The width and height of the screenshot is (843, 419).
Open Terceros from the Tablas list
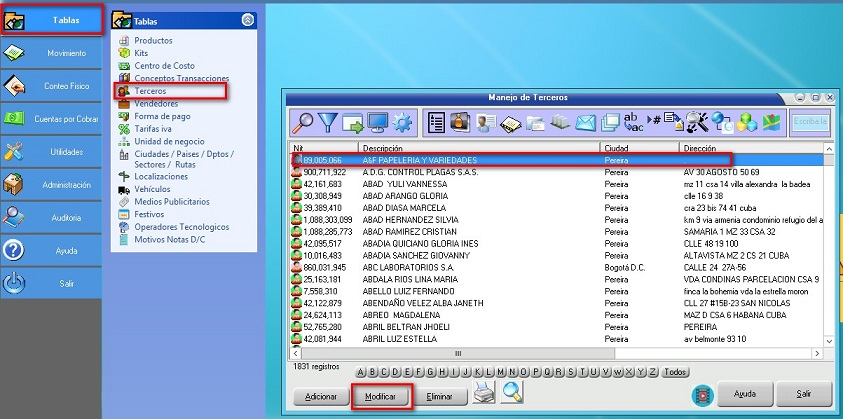tap(150, 90)
